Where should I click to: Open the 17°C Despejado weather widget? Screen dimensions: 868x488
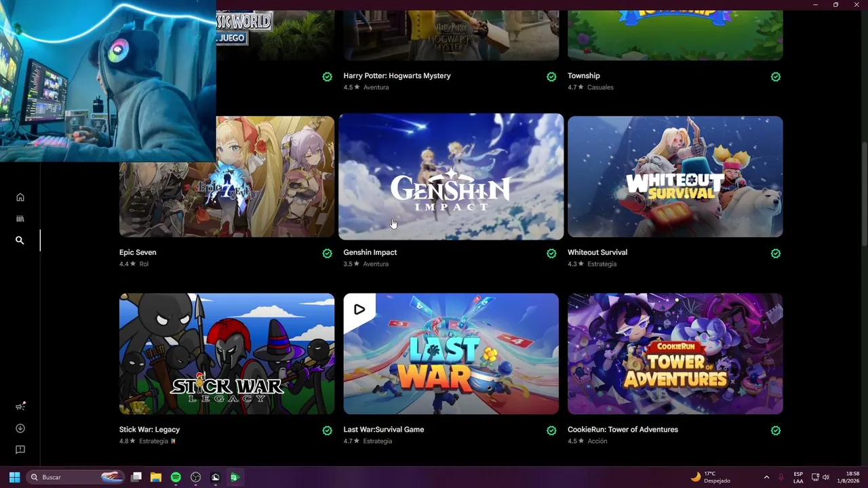(710, 477)
